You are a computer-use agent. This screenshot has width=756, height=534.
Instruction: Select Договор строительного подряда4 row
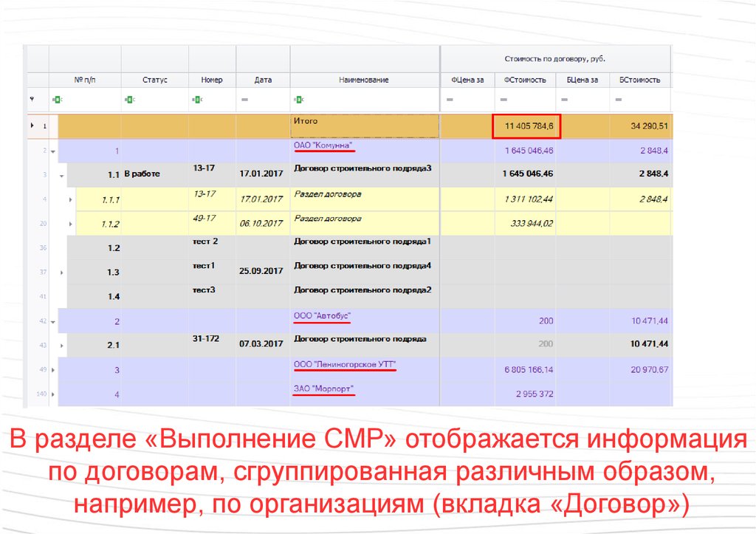click(362, 266)
